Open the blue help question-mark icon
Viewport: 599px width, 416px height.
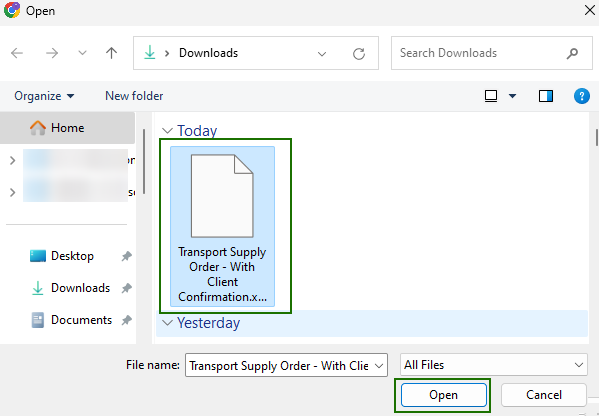point(581,96)
